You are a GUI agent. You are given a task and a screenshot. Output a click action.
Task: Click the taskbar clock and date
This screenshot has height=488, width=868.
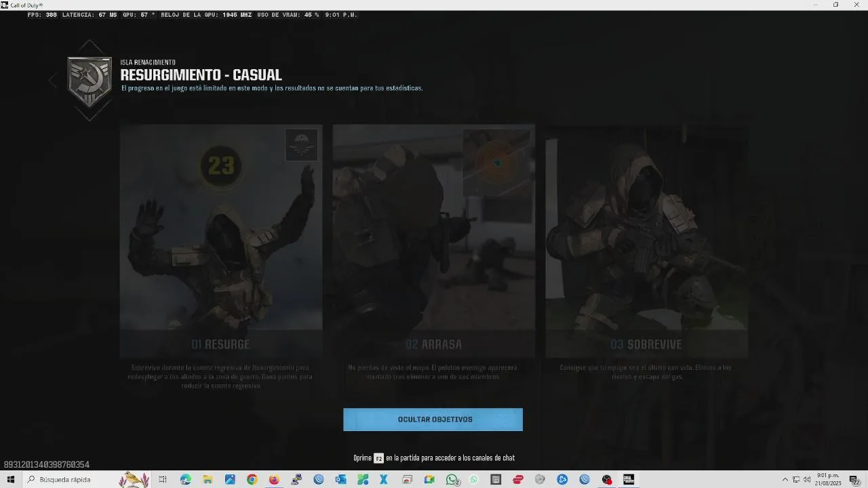coord(829,479)
